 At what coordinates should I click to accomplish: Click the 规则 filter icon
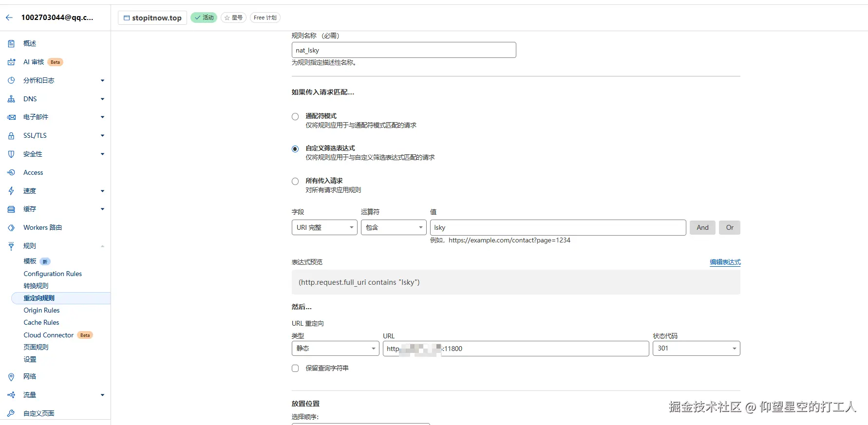(x=11, y=246)
